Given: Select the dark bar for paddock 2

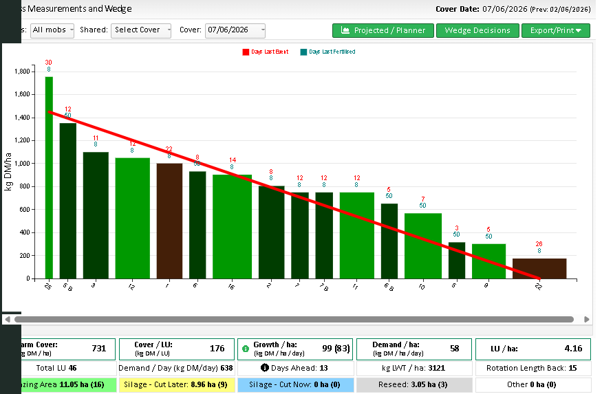Looking at the screenshot, I should pyautogui.click(x=271, y=232).
